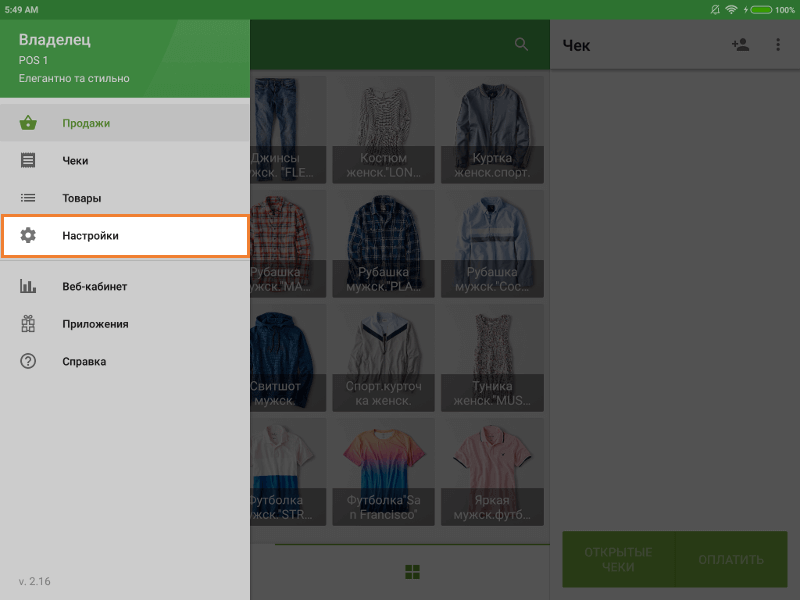Tap the add customer icon in Чек
The image size is (800, 600).
pyautogui.click(x=740, y=44)
